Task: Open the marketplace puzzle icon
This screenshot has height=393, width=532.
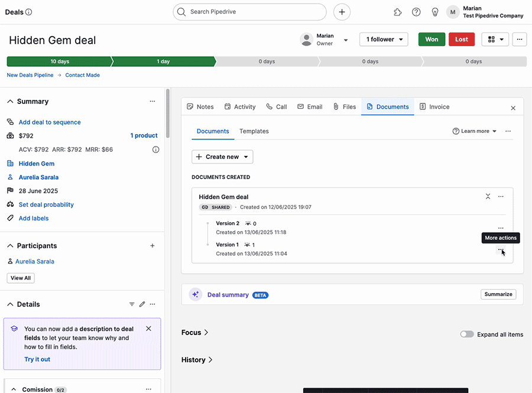Action: [397, 12]
